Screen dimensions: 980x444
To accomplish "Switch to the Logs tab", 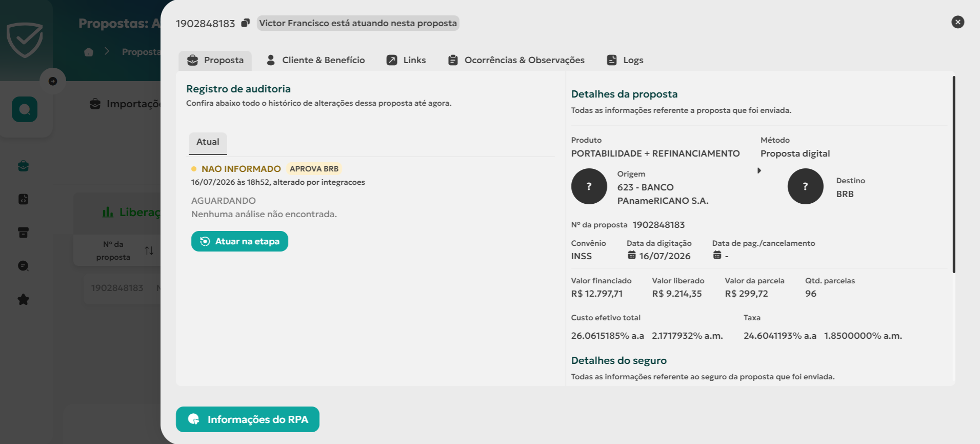I will click(625, 60).
